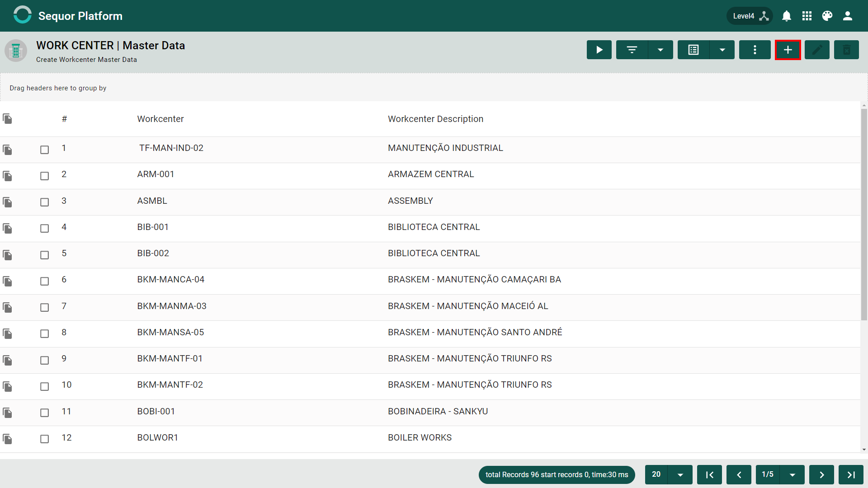The image size is (868, 488).
Task: Go to the next page
Action: [821, 474]
